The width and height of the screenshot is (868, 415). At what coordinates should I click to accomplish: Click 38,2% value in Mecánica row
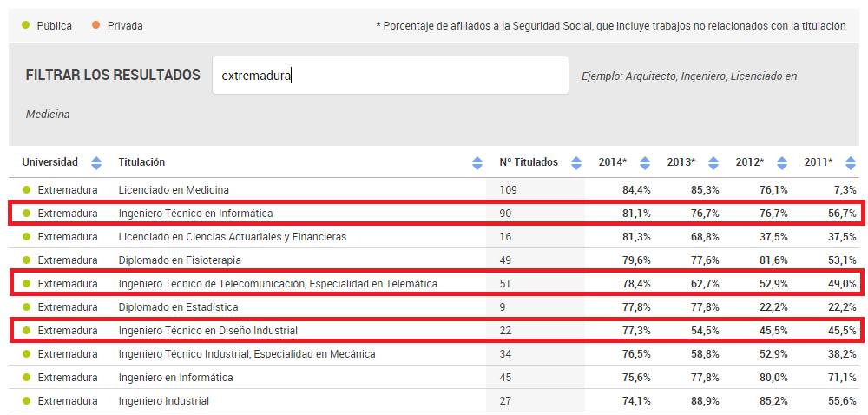click(x=842, y=353)
